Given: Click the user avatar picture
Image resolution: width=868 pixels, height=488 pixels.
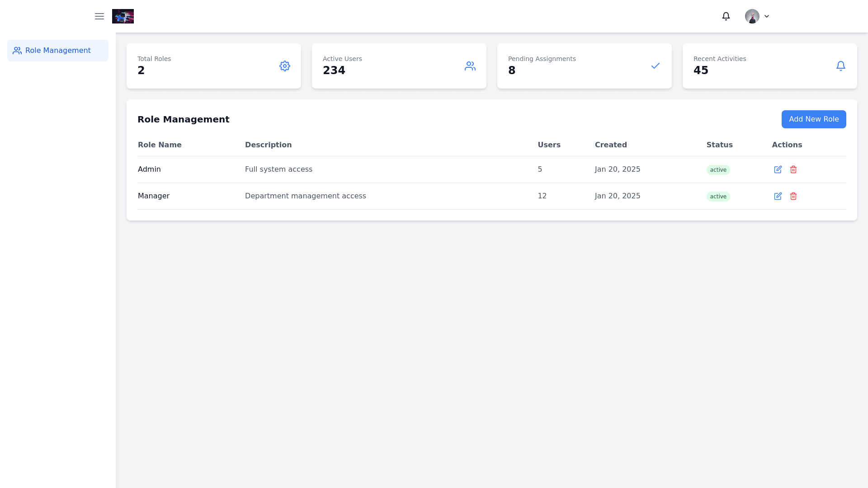Looking at the screenshot, I should coord(752,16).
